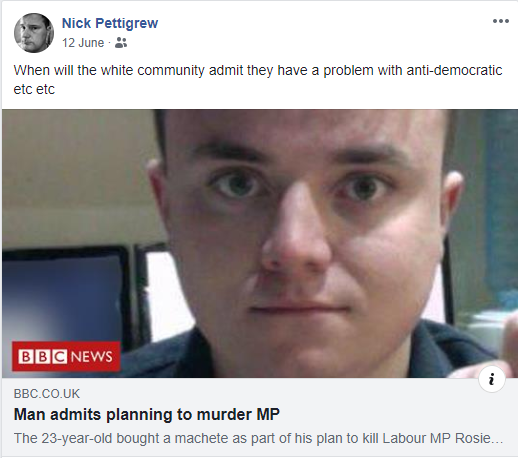
Task: Click the friends audience icon beside the date
Action: [121, 43]
